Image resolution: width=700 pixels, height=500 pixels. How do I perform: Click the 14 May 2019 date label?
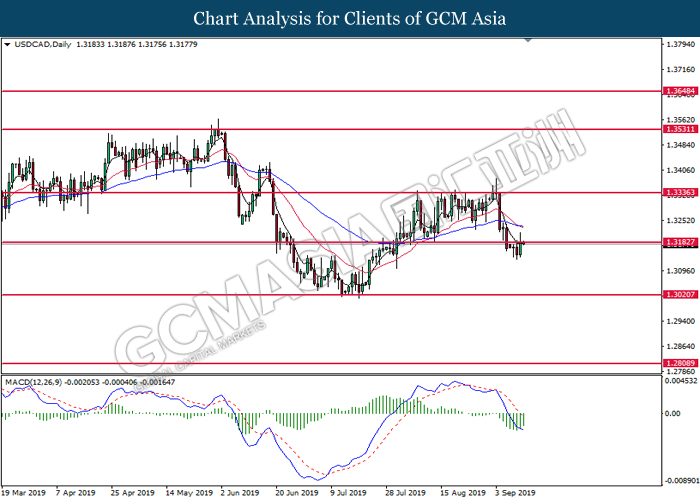[189, 493]
